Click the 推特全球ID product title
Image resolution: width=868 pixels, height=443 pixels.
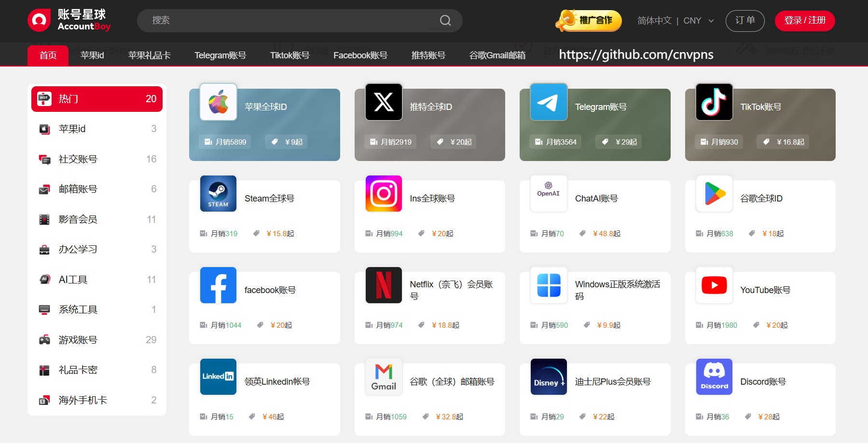coord(431,107)
